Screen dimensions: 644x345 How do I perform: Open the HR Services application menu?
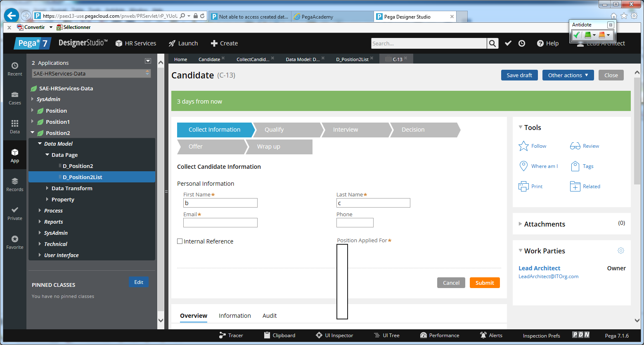coord(136,43)
